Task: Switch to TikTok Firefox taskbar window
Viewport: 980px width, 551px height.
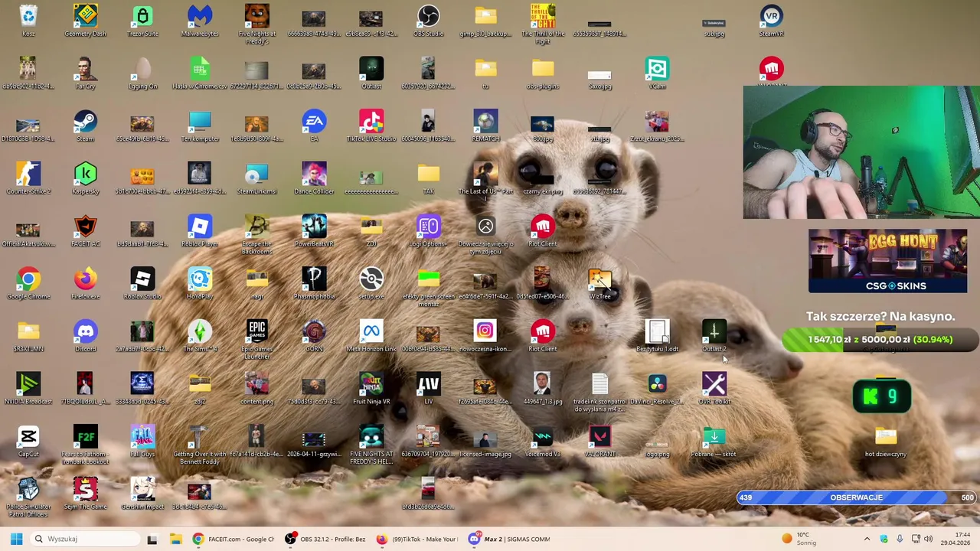Action: point(417,539)
